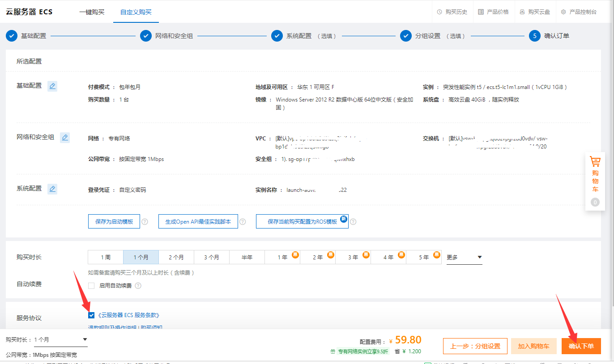This screenshot has height=364, width=614.
Task: Pick the 3年 duration option
Action: [x=353, y=257]
